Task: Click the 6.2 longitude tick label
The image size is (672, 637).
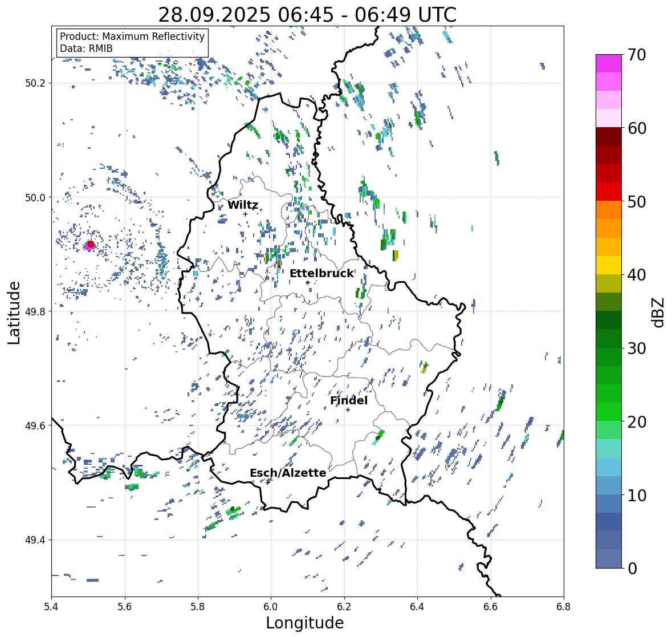Action: (x=344, y=606)
